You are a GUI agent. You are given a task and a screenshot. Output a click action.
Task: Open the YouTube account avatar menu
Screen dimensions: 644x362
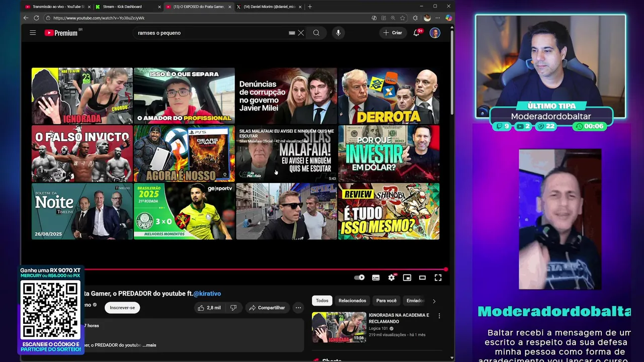click(x=435, y=33)
